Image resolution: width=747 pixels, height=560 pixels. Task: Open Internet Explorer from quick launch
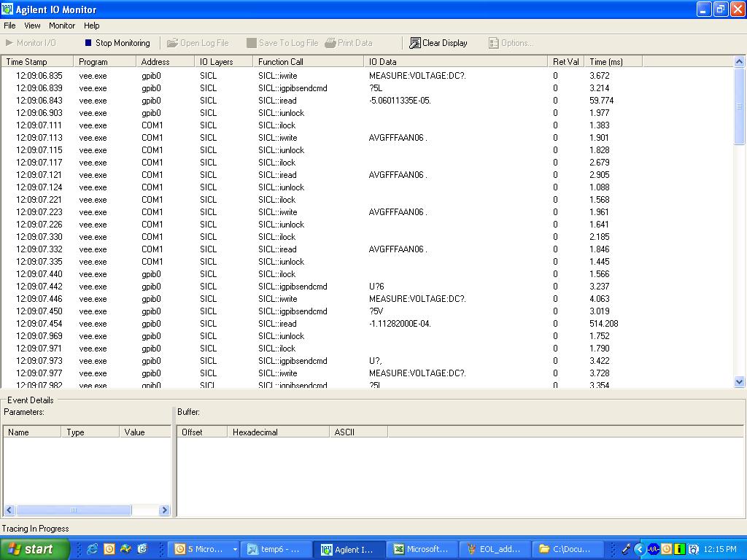[93, 549]
